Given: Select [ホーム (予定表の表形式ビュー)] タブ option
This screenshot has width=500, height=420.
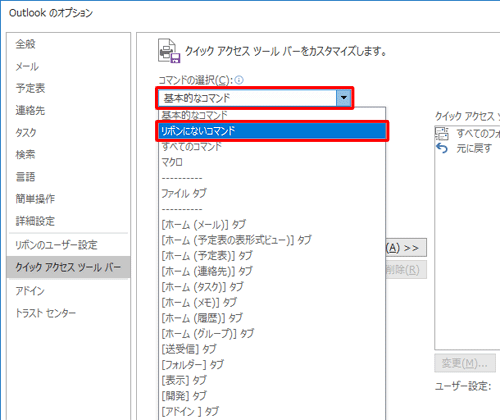Looking at the screenshot, I should tap(272, 240).
